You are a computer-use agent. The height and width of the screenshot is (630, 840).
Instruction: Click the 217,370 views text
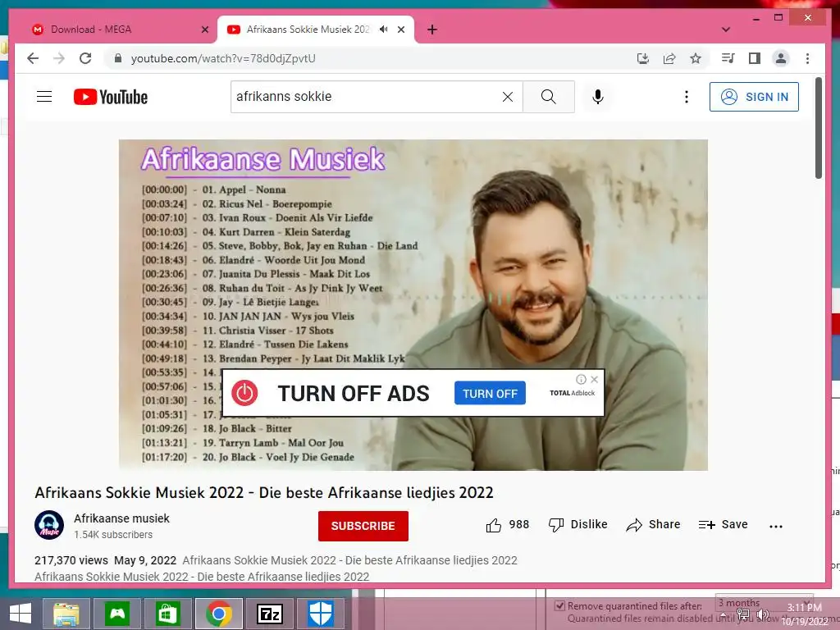(71, 560)
